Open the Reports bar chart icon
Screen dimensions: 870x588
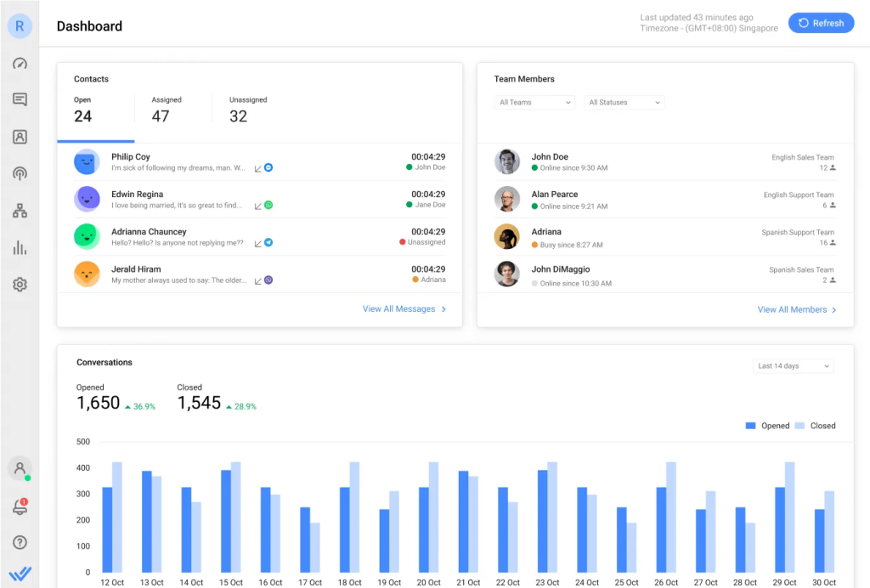tap(20, 248)
